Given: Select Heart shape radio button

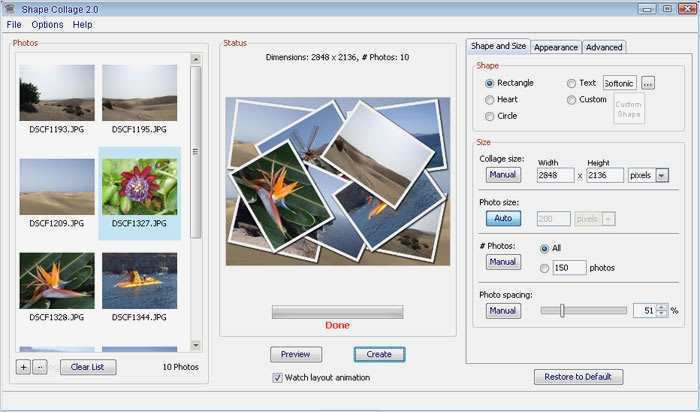Looking at the screenshot, I should click(x=489, y=100).
